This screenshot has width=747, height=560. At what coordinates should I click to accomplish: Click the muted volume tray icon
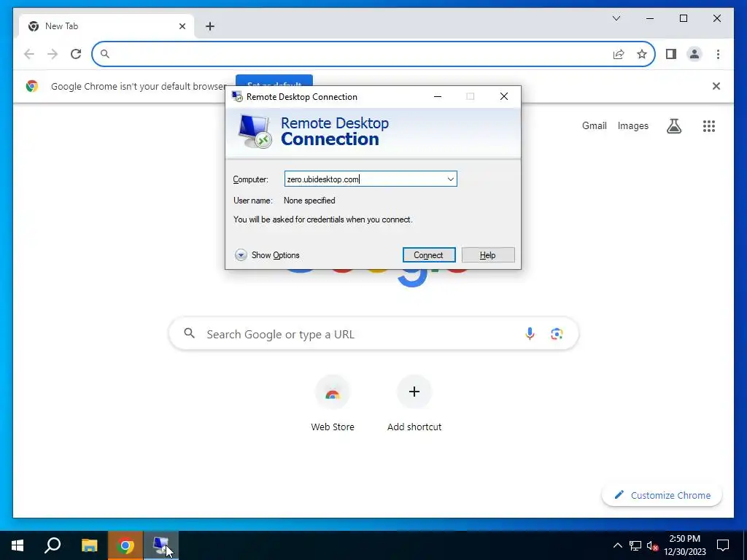(x=652, y=545)
